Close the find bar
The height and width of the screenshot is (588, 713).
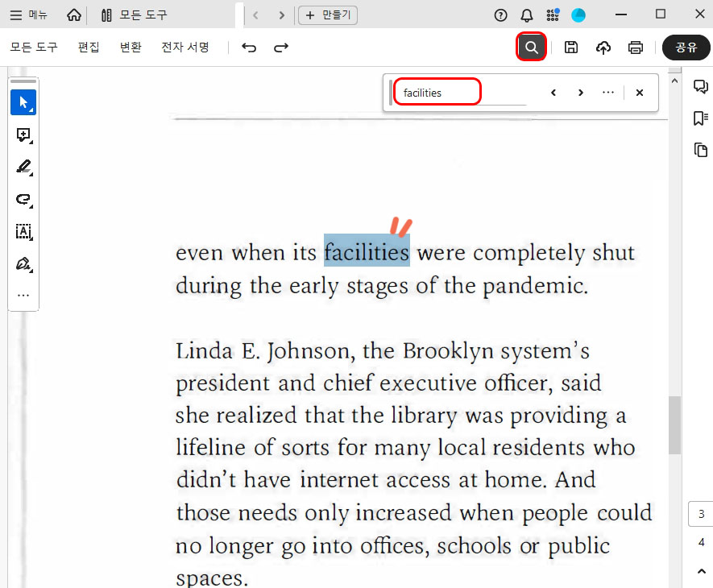[640, 93]
